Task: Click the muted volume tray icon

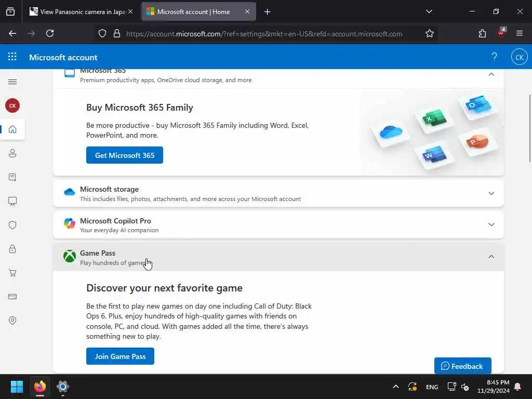Action: point(465,387)
